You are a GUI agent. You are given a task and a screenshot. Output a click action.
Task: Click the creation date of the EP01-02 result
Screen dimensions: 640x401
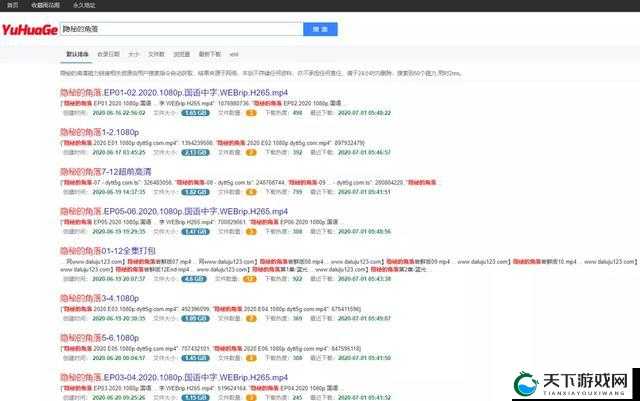point(119,113)
